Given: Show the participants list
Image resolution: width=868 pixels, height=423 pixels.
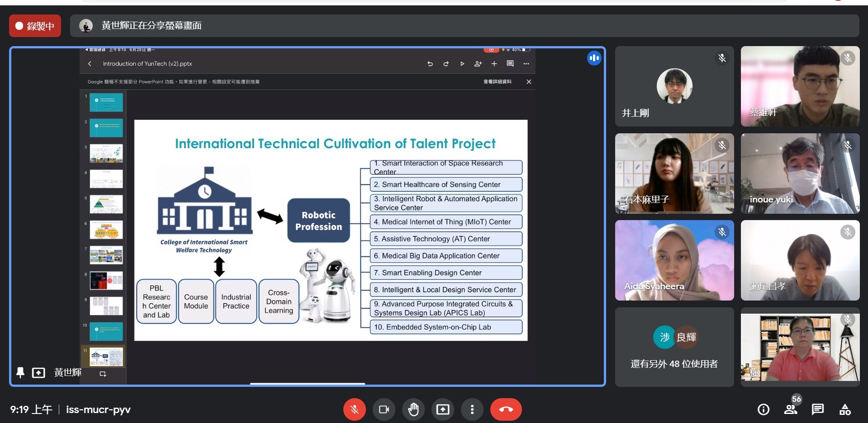Looking at the screenshot, I should (791, 409).
